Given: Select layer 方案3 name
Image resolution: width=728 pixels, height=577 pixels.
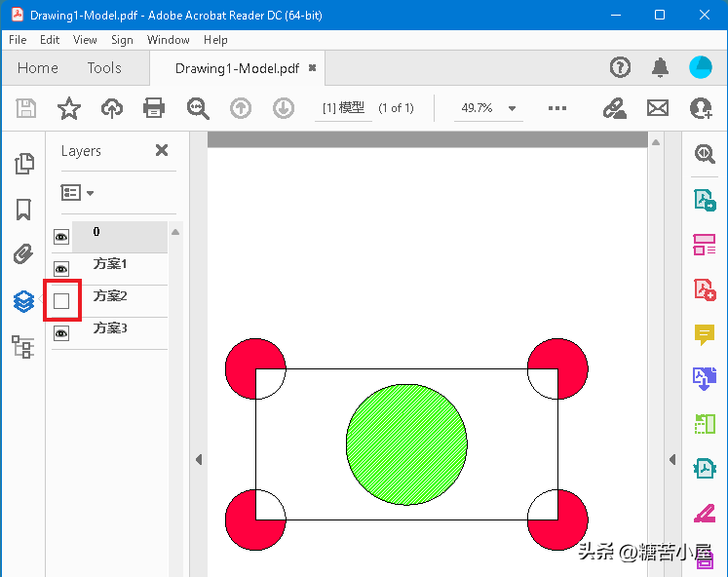Looking at the screenshot, I should click(x=110, y=328).
